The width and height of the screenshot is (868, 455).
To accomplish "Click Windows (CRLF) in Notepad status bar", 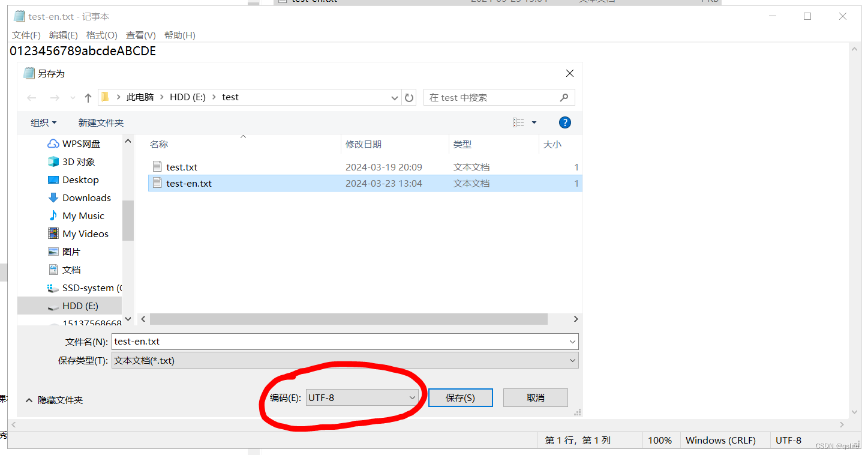I will tap(721, 440).
